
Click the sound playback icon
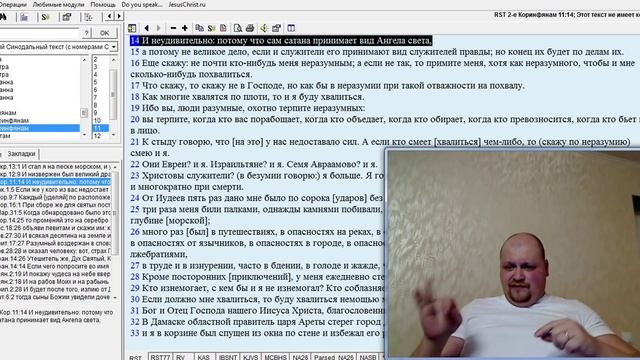tap(264, 28)
